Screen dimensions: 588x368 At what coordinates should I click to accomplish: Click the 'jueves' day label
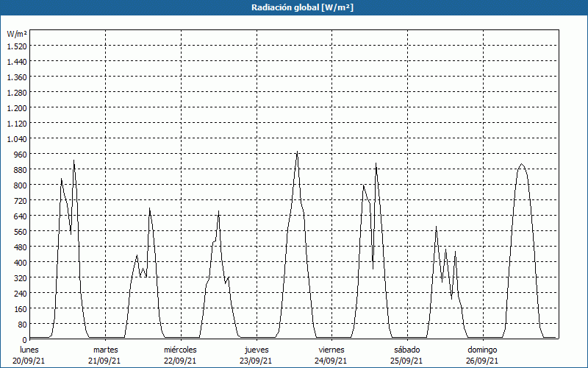tap(257, 350)
